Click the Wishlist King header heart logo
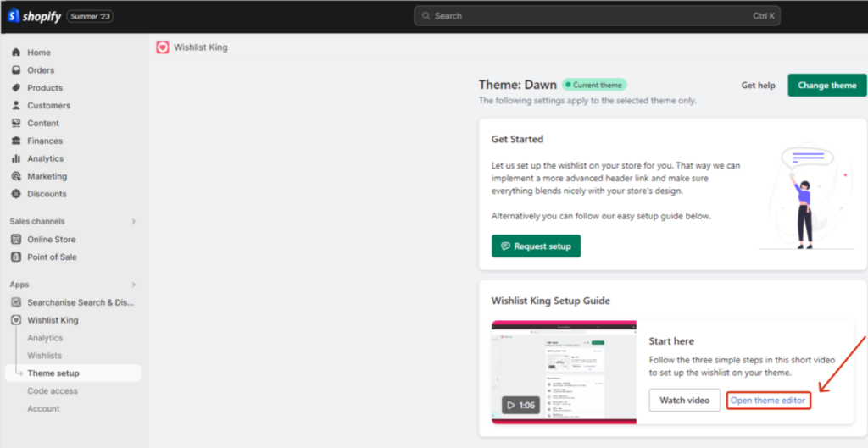The width and height of the screenshot is (868, 448). (x=162, y=47)
